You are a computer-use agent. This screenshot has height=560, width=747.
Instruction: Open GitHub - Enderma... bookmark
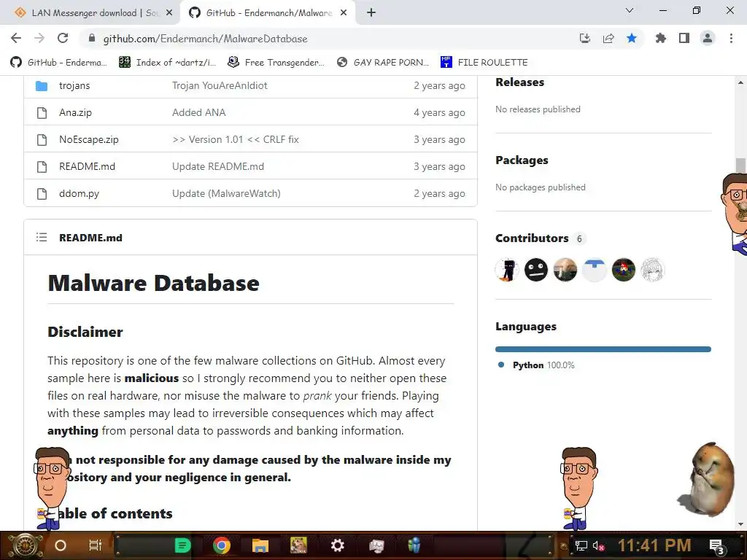pos(59,63)
